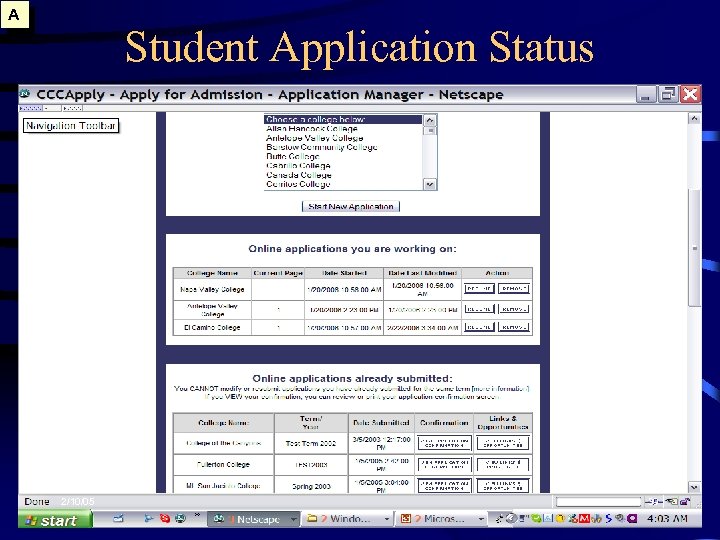Click Remove button for Antelope Valley College row
The height and width of the screenshot is (540, 720).
point(514,309)
